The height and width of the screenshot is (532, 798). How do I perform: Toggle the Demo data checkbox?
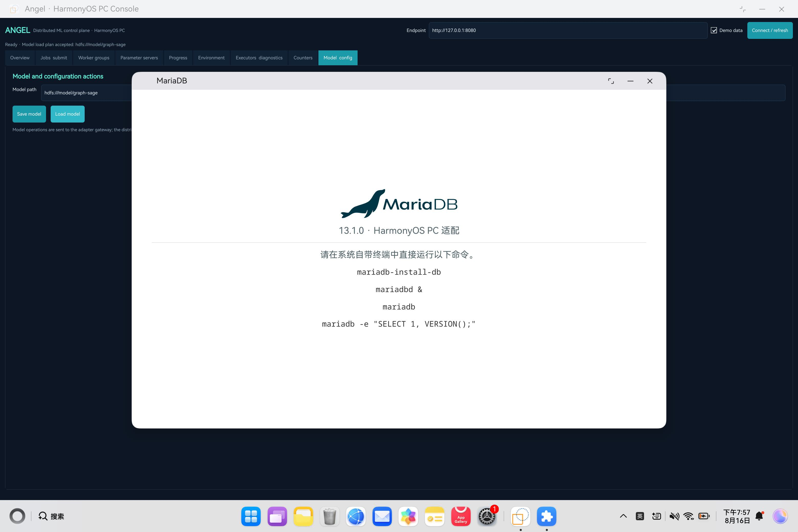(x=714, y=30)
